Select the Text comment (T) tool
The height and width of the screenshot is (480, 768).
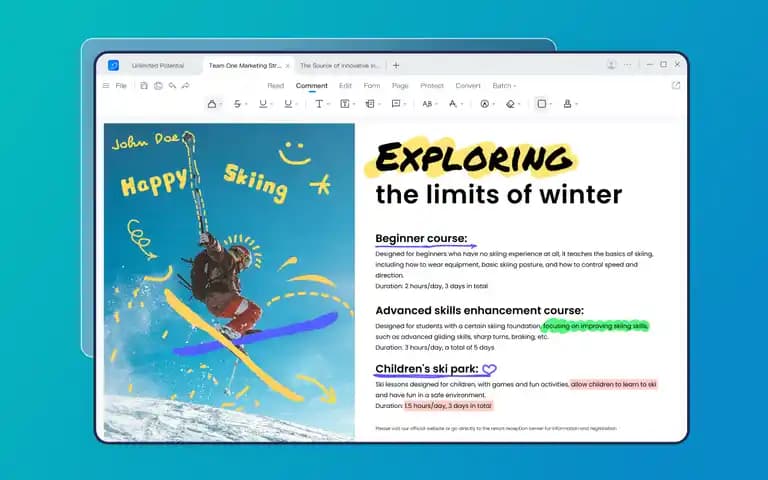[319, 104]
